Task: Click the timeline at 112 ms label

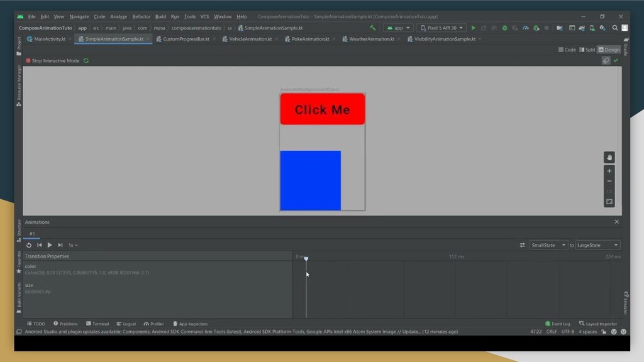Action: click(x=457, y=256)
